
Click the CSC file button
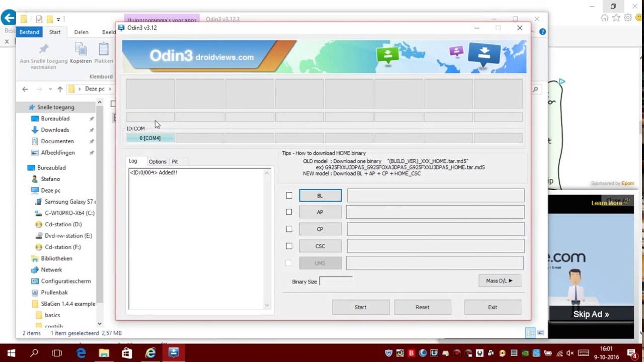[320, 246]
